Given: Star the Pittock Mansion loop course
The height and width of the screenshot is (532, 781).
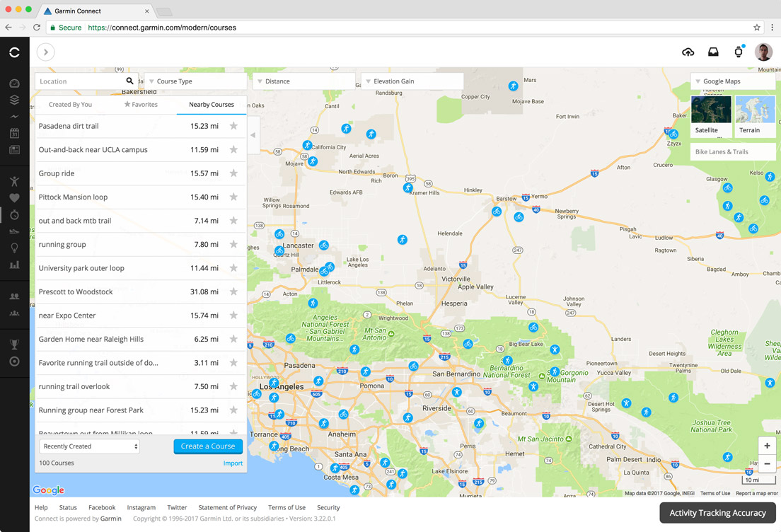Looking at the screenshot, I should (x=233, y=197).
